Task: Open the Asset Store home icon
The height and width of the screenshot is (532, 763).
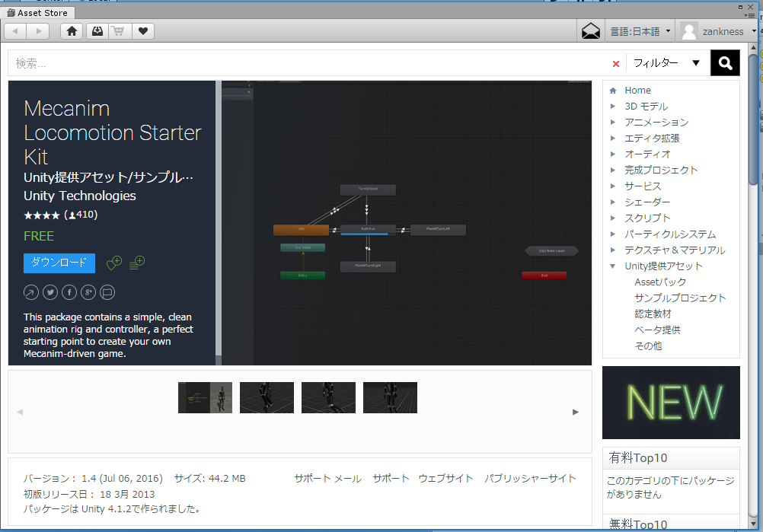Action: click(72, 31)
